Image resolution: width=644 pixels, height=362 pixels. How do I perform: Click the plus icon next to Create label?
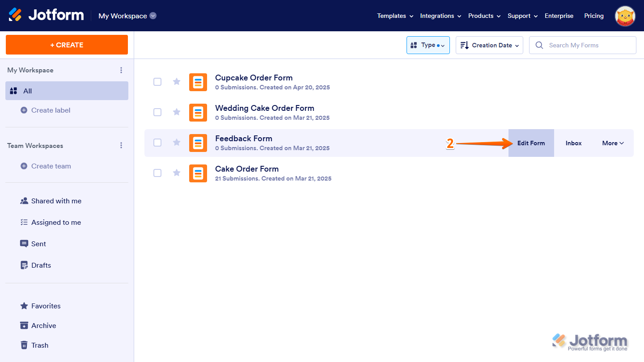(24, 110)
